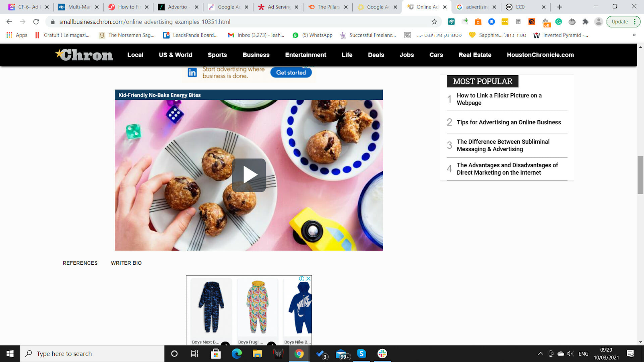
Task: Open the tomato timer extension
Action: [572, 22]
